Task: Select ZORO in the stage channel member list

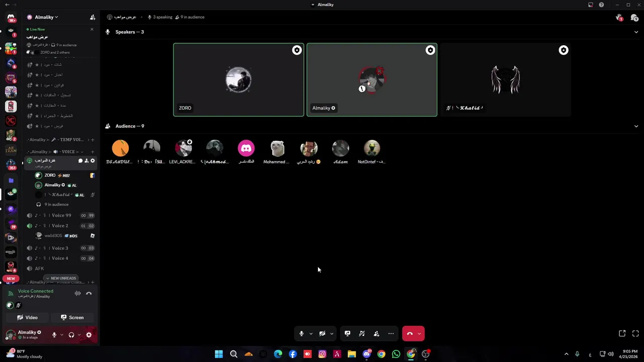Action: tap(64, 175)
